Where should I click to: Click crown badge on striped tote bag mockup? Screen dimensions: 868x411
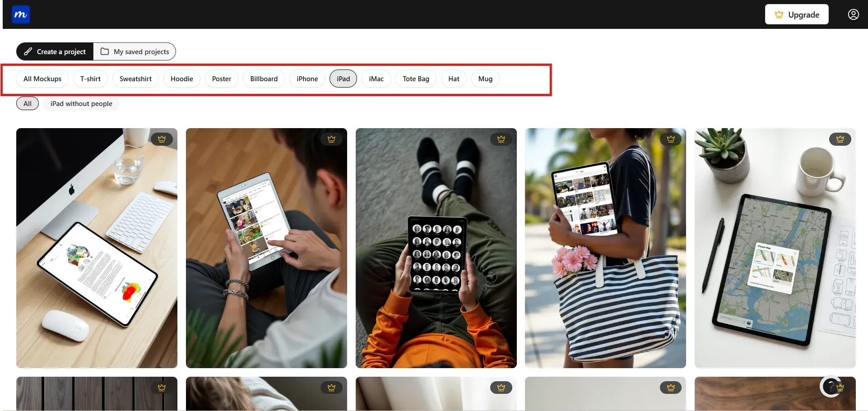671,139
